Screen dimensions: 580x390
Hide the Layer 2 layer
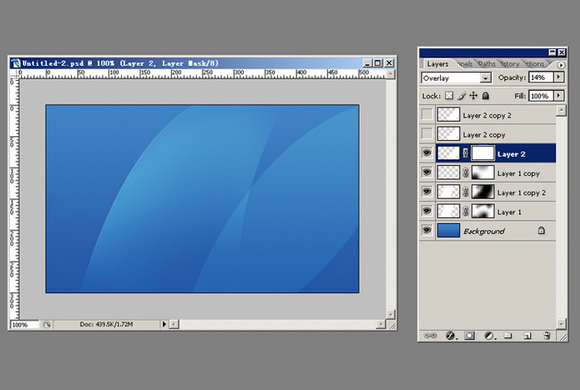pos(427,153)
